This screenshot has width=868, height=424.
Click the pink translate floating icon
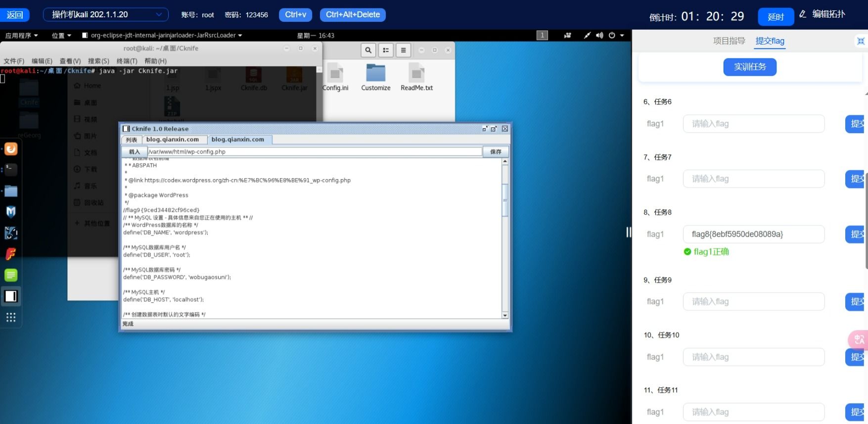pyautogui.click(x=859, y=340)
